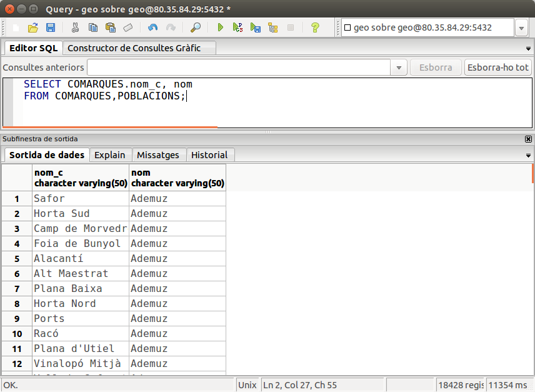Open help via the question mark icon

click(x=315, y=28)
